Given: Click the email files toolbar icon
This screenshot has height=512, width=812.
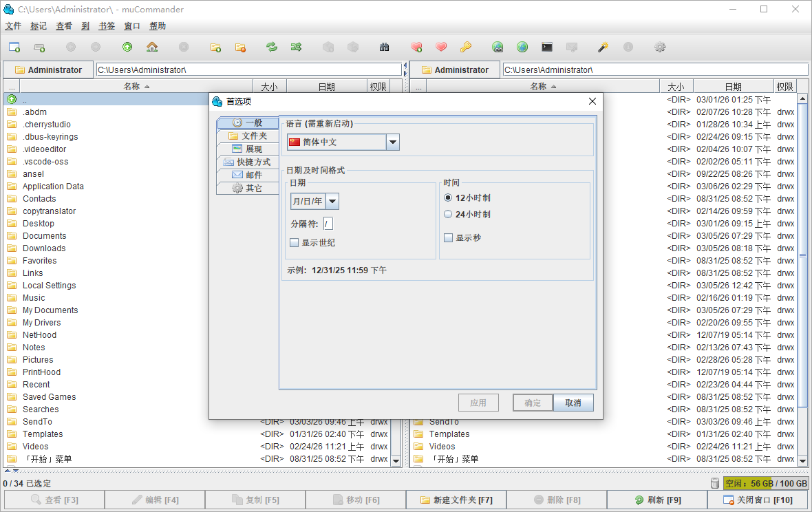Looking at the screenshot, I should click(x=571, y=47).
